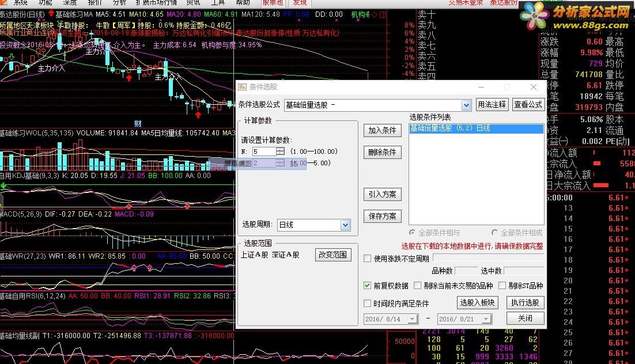
Task: Open the 分析 menu
Action: click(x=119, y=2)
